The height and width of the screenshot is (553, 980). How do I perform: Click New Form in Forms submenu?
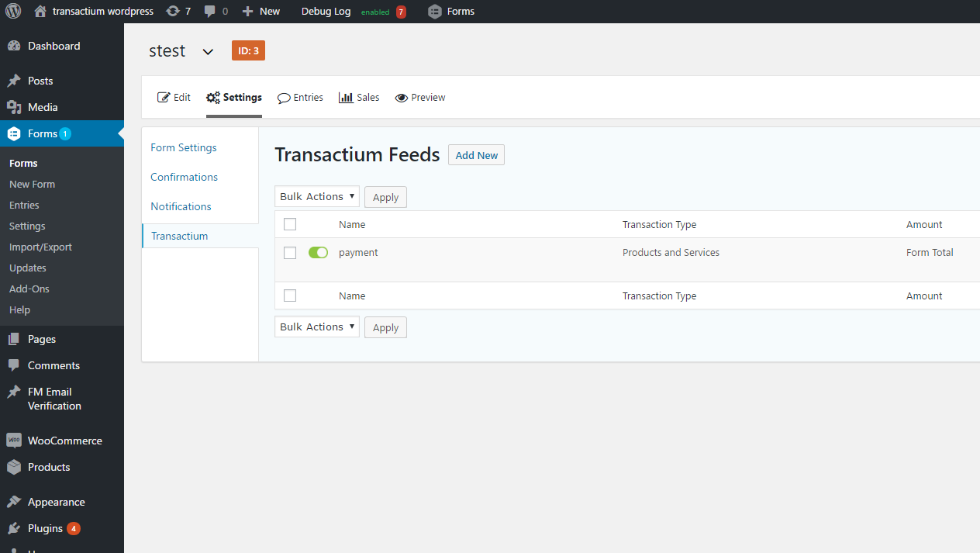(33, 184)
